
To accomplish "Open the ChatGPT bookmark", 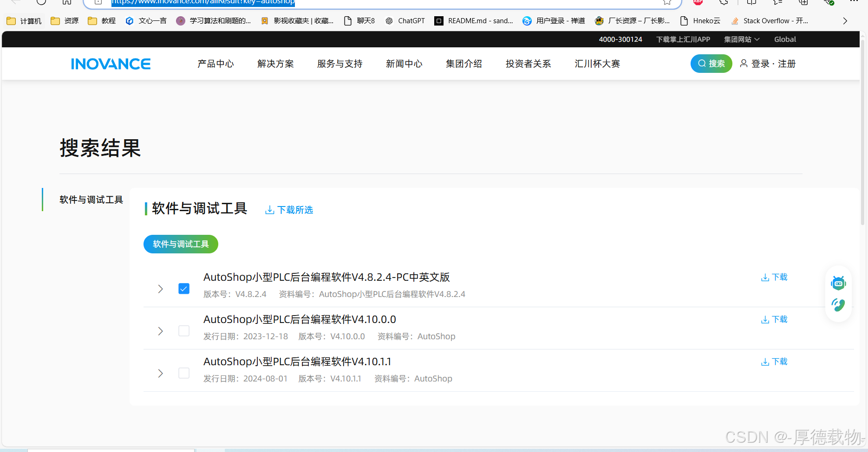I will tap(405, 21).
